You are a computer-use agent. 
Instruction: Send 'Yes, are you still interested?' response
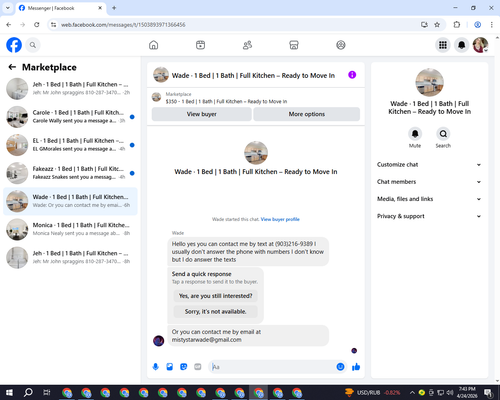click(x=216, y=296)
